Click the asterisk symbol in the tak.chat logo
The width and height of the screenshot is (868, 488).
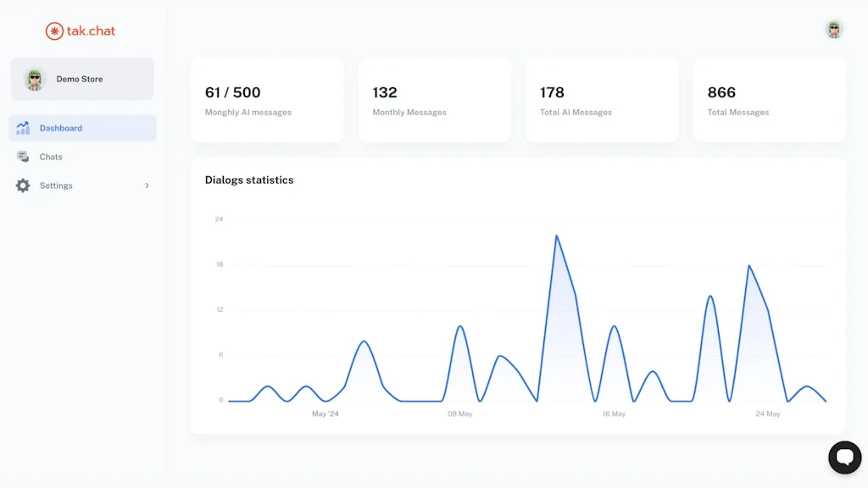click(x=54, y=30)
